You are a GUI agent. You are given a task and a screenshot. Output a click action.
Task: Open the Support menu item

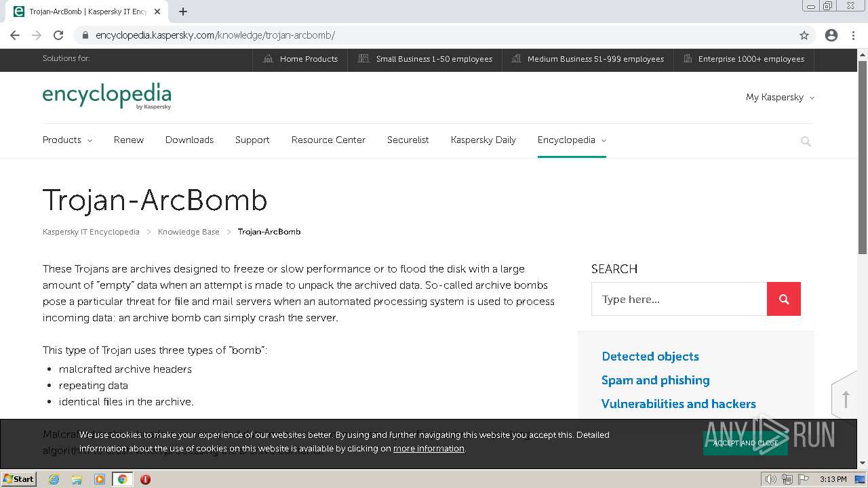point(252,140)
